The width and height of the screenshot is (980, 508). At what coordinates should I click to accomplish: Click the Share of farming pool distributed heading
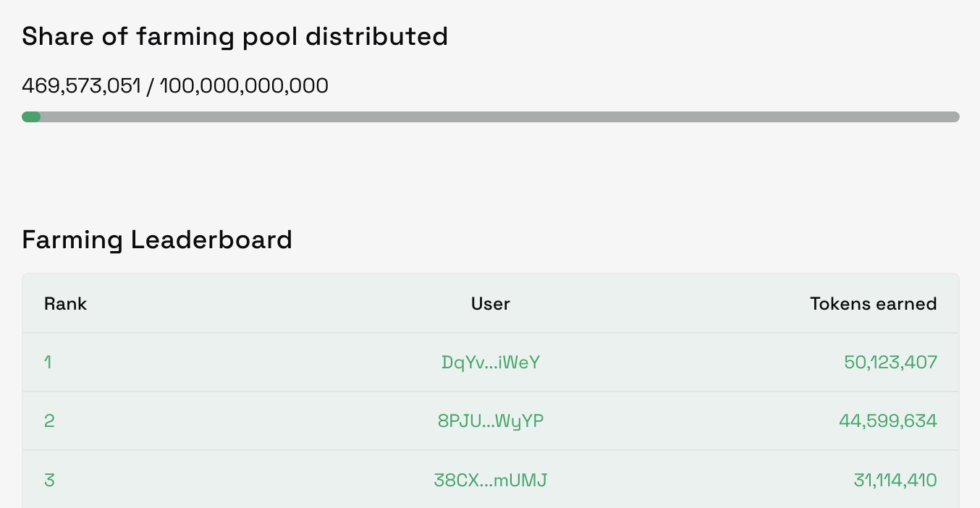click(x=235, y=36)
